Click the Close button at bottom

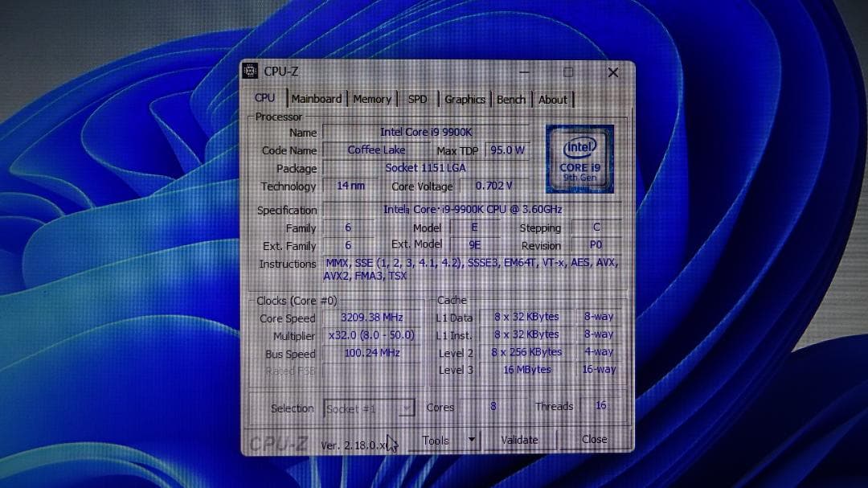[x=595, y=439]
